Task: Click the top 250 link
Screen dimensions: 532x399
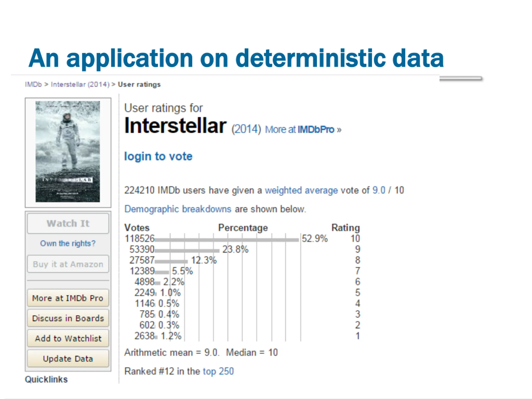Action: tap(218, 371)
